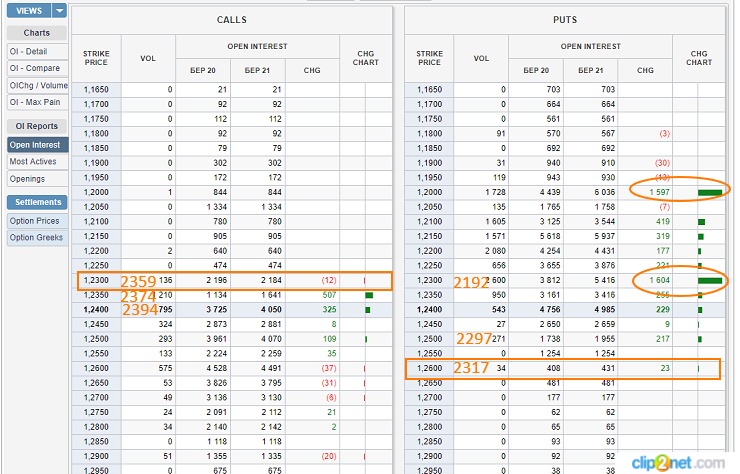The image size is (740, 474).
Task: Click the clip2net.com watermark logo
Action: pyautogui.click(x=678, y=462)
